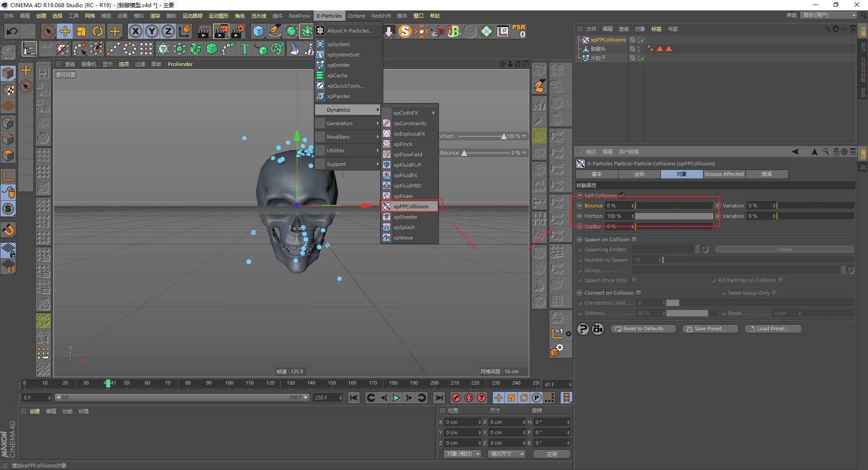Viewport: 868px width, 470px height.
Task: Open Render Settings from the toolbar
Action: [x=237, y=31]
